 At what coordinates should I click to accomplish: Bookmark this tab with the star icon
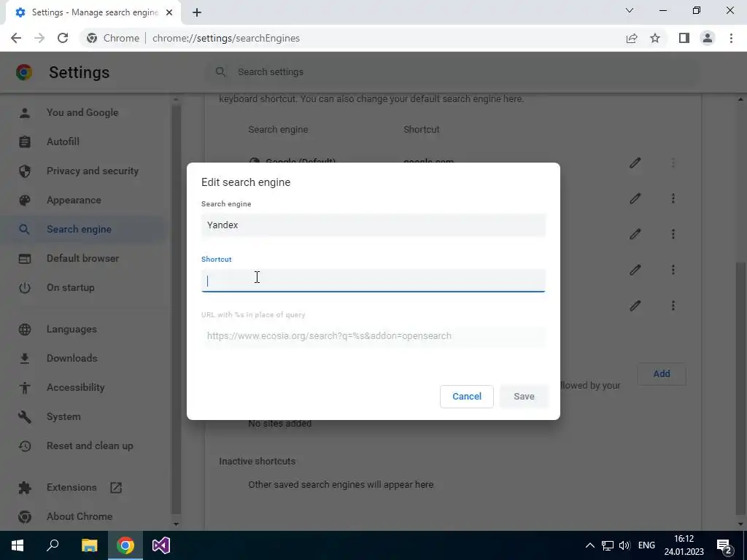click(655, 38)
